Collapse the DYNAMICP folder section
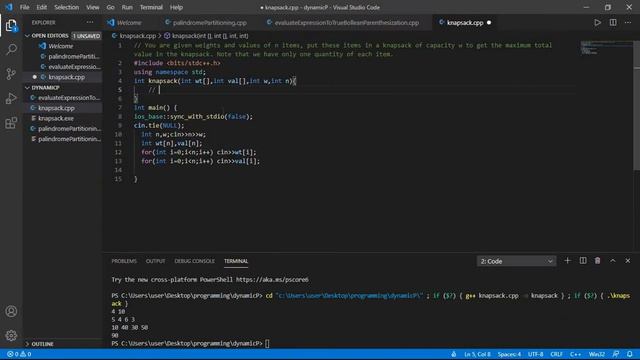This screenshot has height=360, width=640. point(45,88)
